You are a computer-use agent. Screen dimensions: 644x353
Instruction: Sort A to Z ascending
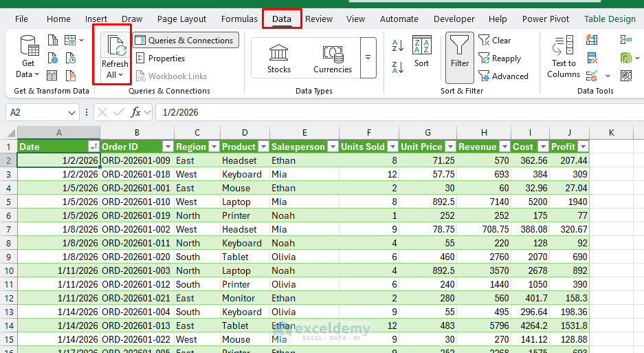click(x=397, y=45)
